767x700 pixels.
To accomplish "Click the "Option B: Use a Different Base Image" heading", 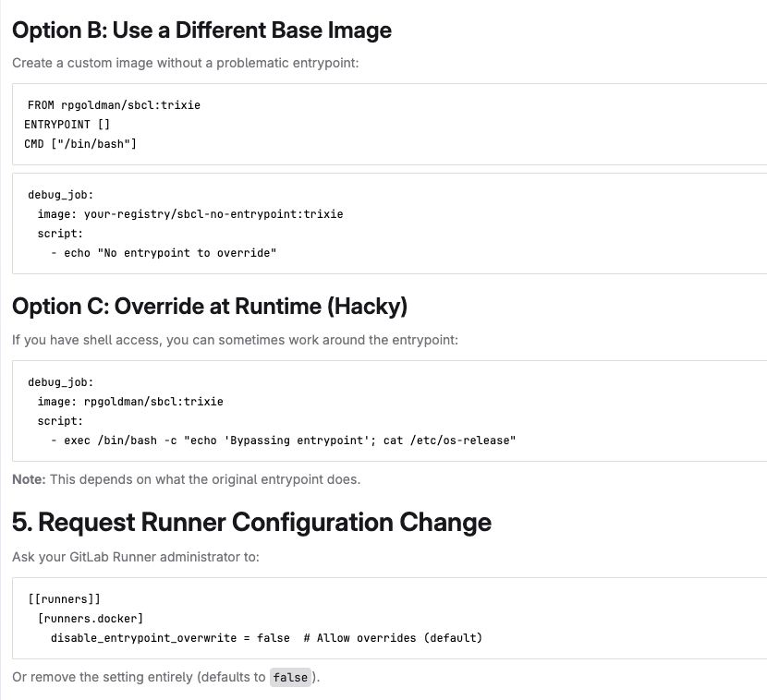I will (x=201, y=30).
